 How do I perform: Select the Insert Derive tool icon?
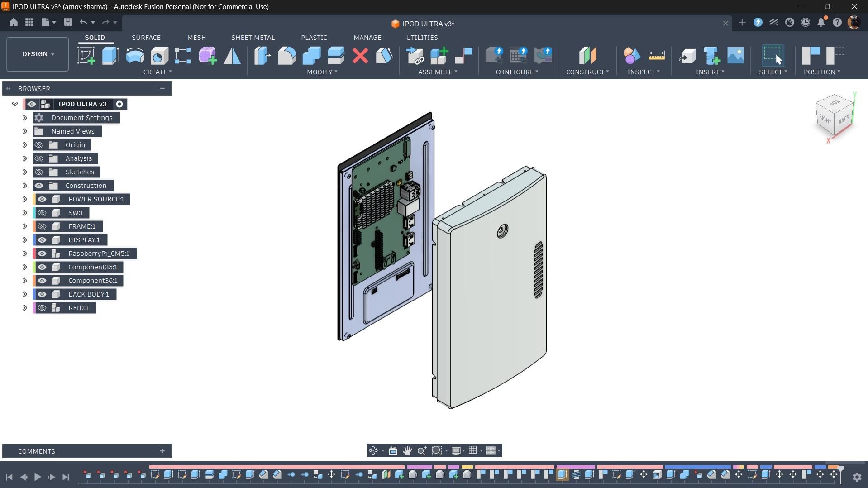pos(415,56)
